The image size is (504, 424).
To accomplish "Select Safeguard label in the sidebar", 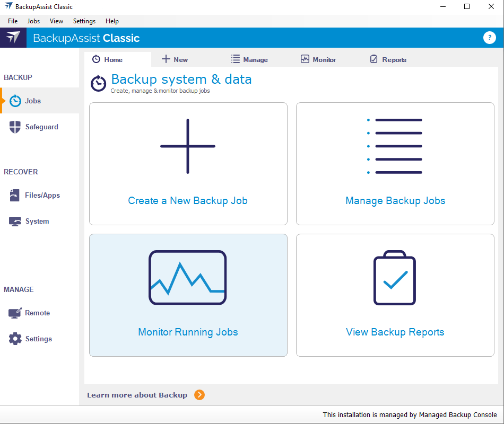I will 42,127.
